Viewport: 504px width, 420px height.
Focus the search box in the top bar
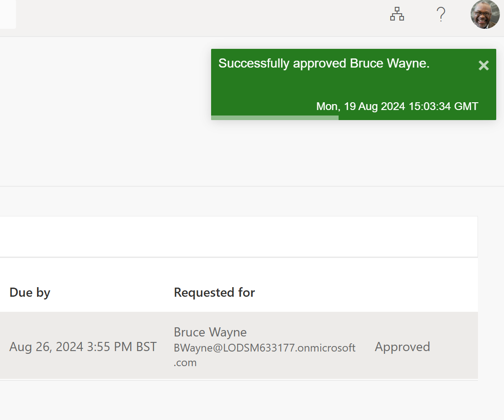pyautogui.click(x=7, y=15)
